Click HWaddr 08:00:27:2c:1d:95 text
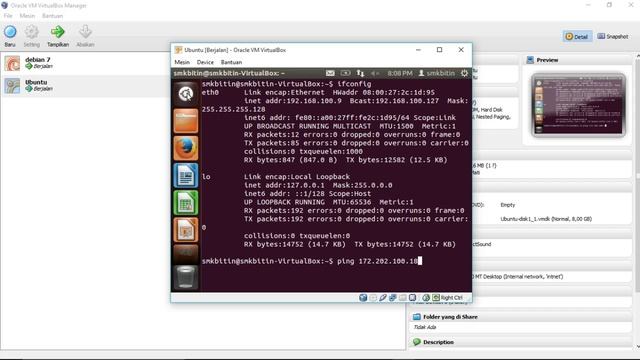 pyautogui.click(x=384, y=92)
